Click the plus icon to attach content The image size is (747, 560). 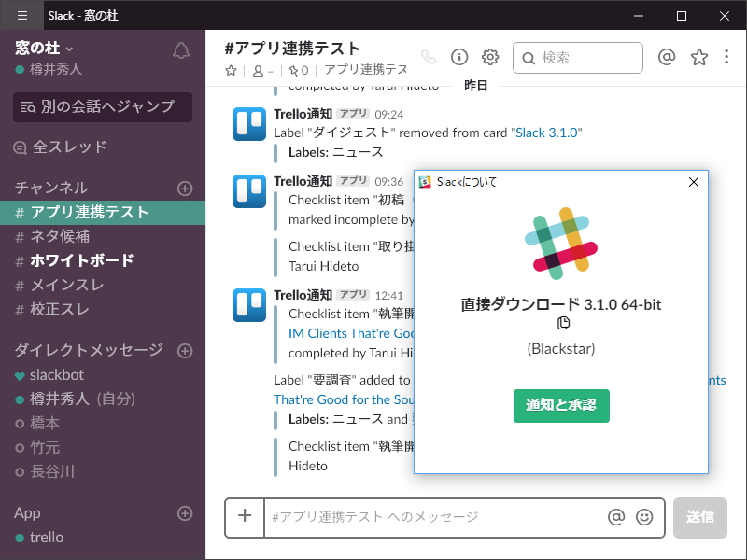pos(244,518)
